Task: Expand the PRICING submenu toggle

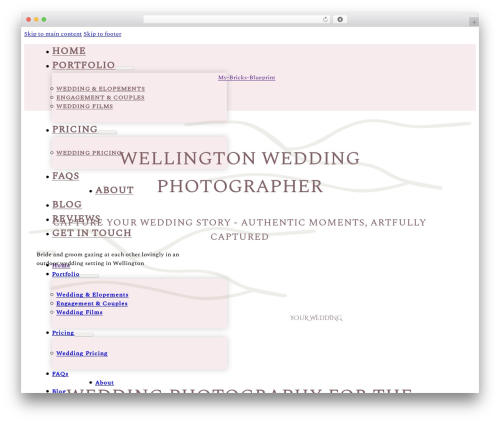Action: [107, 132]
